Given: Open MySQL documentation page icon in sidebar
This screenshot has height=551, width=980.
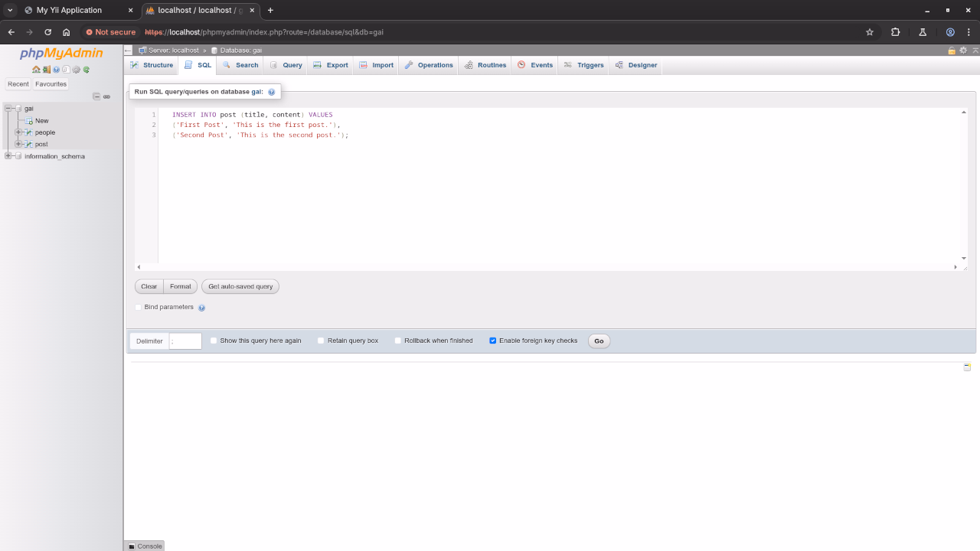Looking at the screenshot, I should click(66, 70).
